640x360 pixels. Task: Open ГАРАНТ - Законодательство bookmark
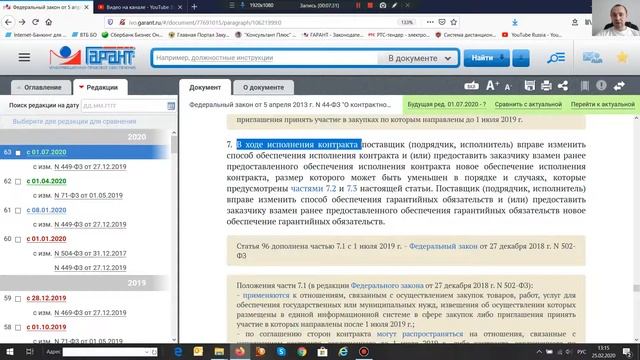pos(333,35)
